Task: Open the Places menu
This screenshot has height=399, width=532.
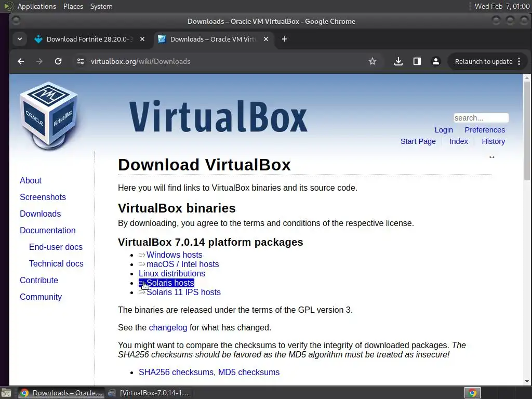Action: pos(73,6)
